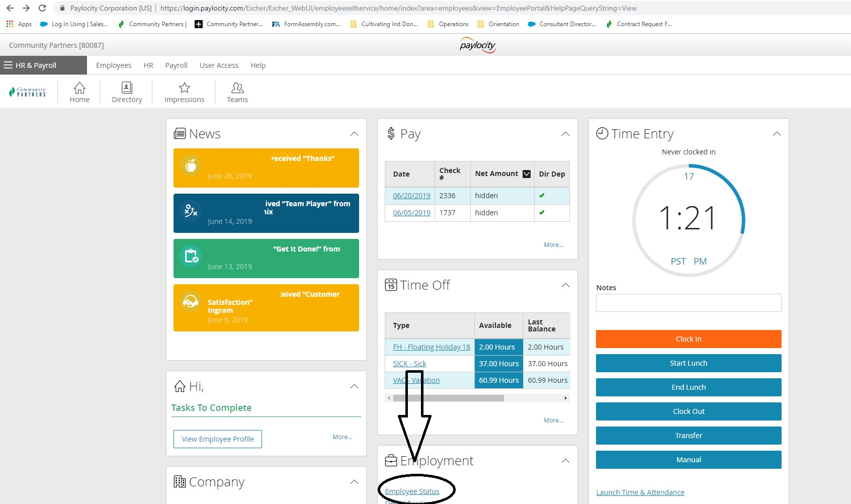Screen dimensions: 851x504
Task: Open the Contract Request F bookmark
Action: click(639, 24)
